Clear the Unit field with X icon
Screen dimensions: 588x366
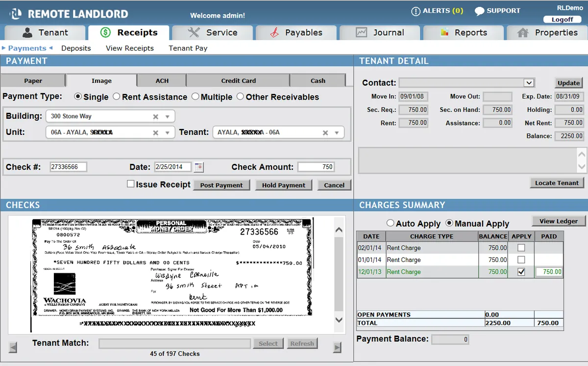point(155,133)
